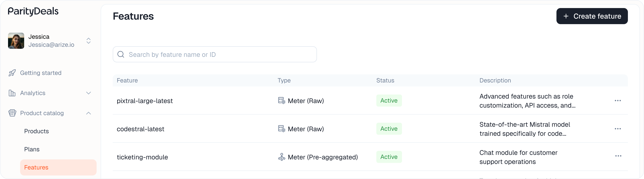
Task: Click Jessica's profile avatar
Action: [16, 41]
